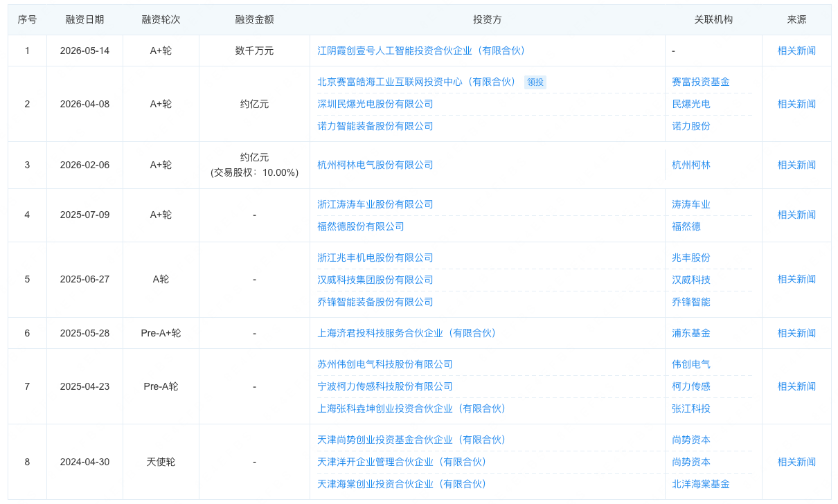Open investor 江阴霞创壹号人工智能投资合伙企业
This screenshot has width=838, height=504.
[x=421, y=51]
